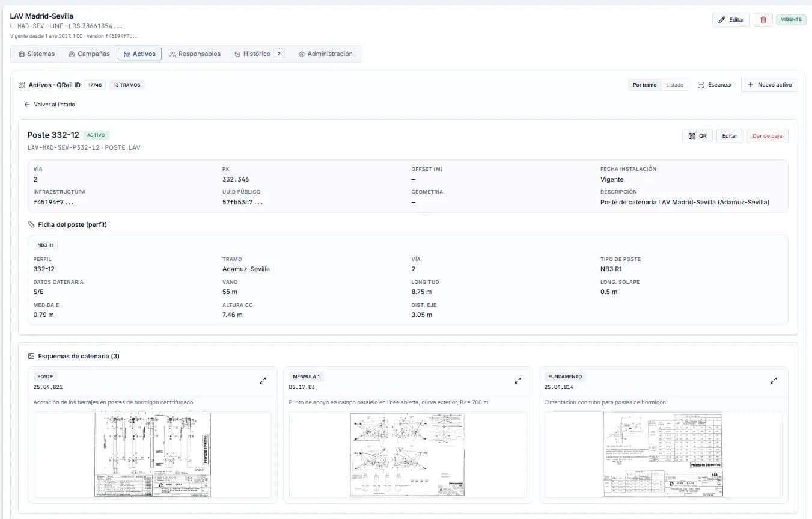Click the NB3 R1 tag chip
This screenshot has height=519, width=812.
click(46, 245)
